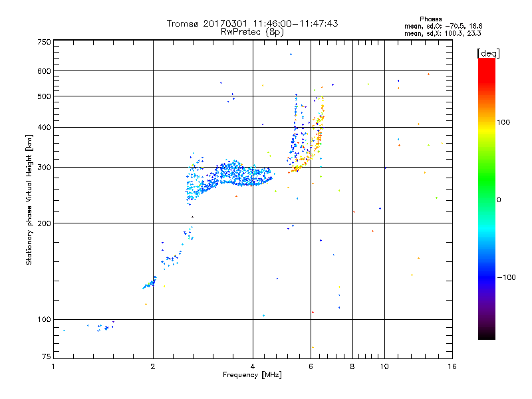Click the 'mean, sd,O: -70.5, 18.8' statistics line
The height and width of the screenshot is (399, 532).
[x=443, y=26]
